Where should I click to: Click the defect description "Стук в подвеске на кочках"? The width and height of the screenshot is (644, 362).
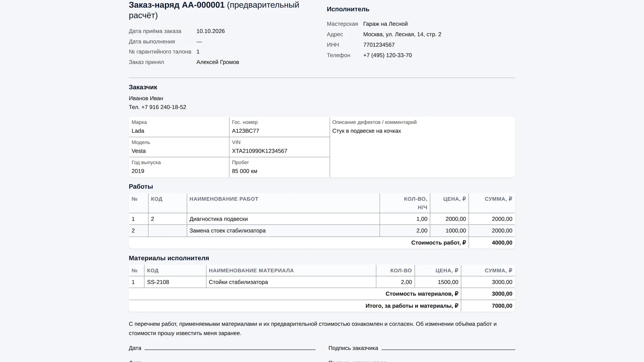point(367,131)
